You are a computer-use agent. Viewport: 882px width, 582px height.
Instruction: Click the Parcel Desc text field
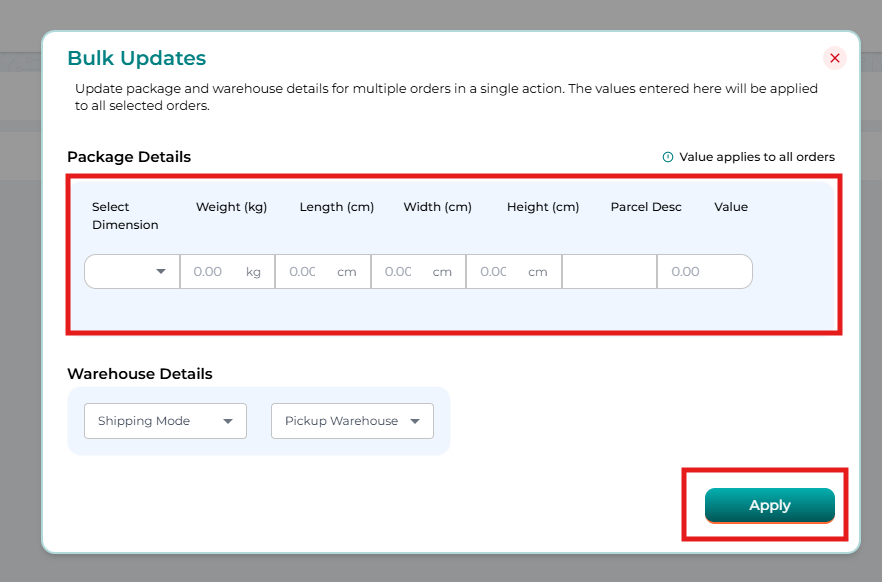pyautogui.click(x=609, y=272)
